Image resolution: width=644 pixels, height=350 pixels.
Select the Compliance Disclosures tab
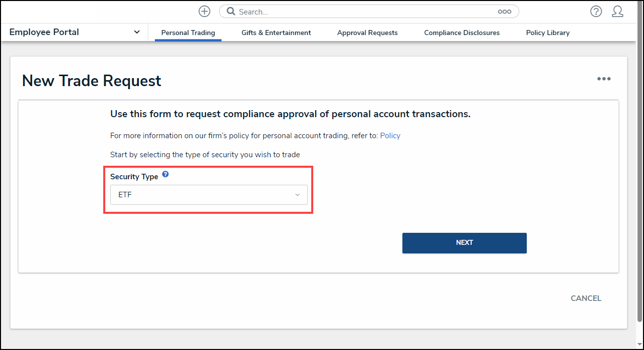coord(462,33)
